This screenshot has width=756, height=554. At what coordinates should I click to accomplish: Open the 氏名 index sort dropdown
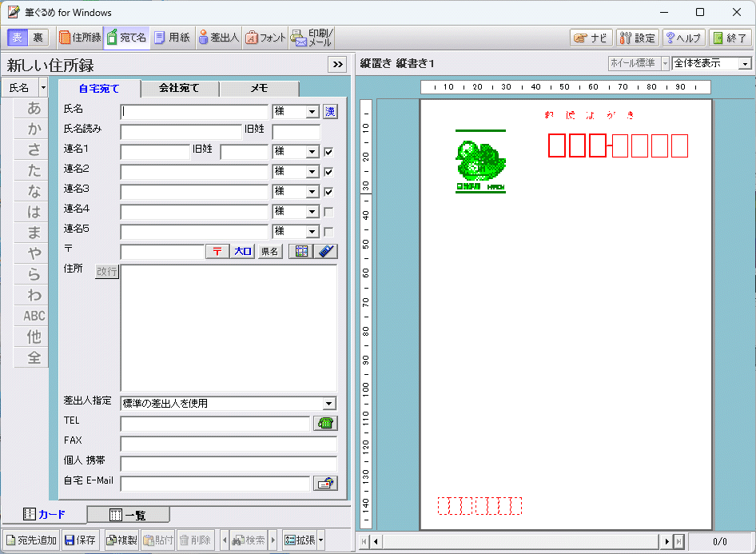click(x=43, y=88)
